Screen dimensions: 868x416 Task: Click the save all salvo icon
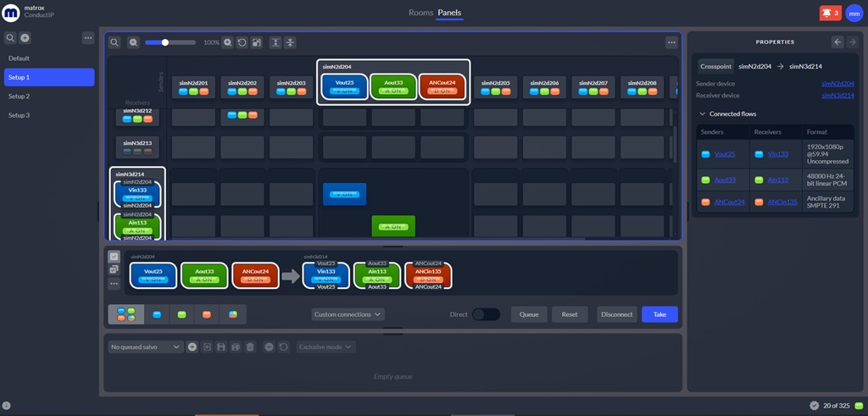click(x=236, y=347)
